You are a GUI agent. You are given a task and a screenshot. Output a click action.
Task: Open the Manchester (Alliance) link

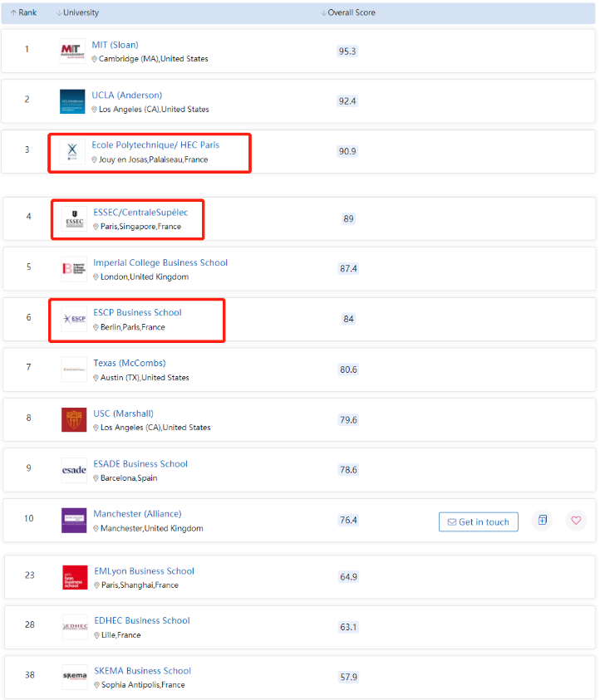coord(138,513)
